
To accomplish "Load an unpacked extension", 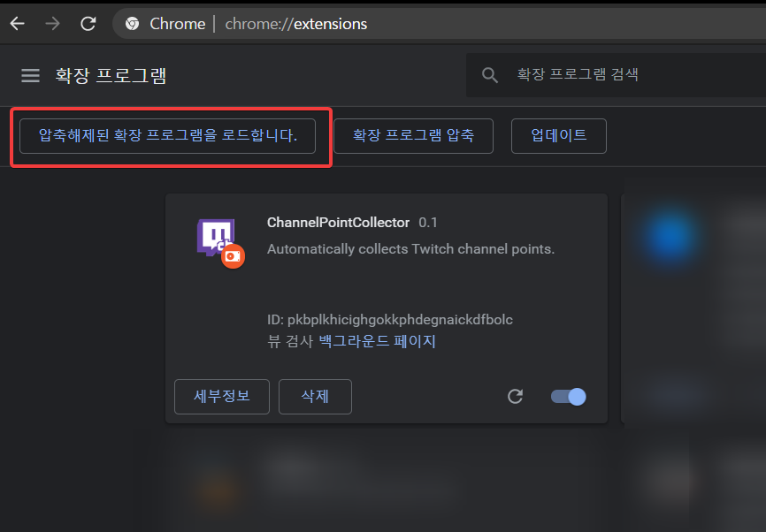I will [x=168, y=136].
